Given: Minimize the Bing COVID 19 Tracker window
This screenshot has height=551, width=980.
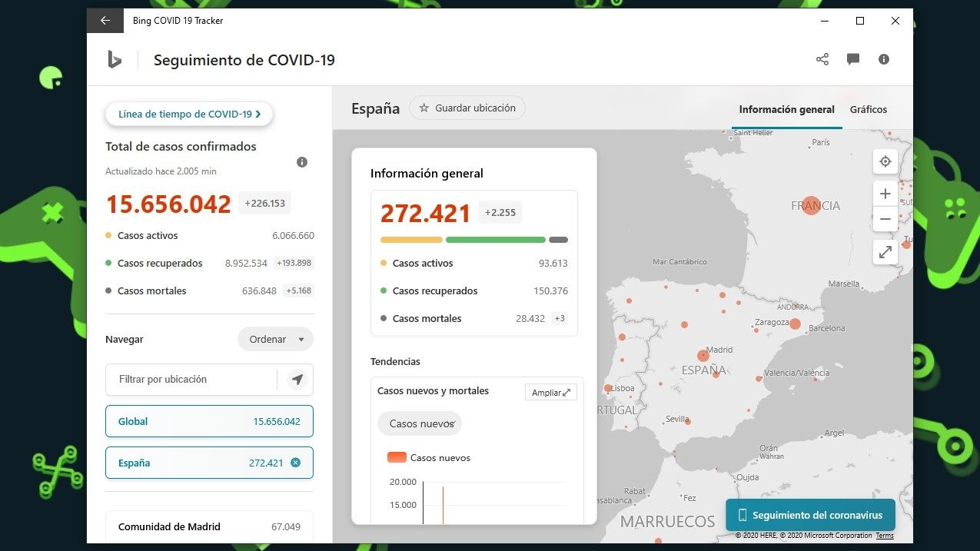Looking at the screenshot, I should point(825,21).
